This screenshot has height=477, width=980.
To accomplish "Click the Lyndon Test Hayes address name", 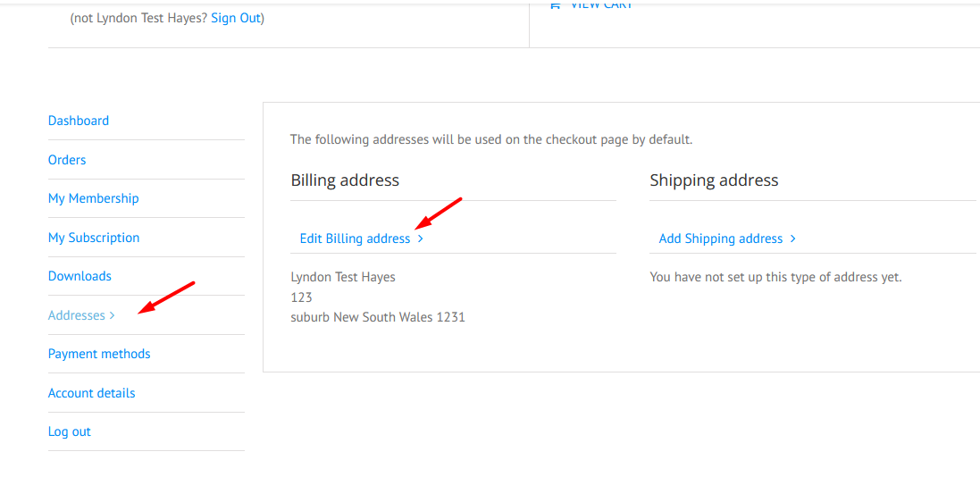I will click(x=343, y=277).
